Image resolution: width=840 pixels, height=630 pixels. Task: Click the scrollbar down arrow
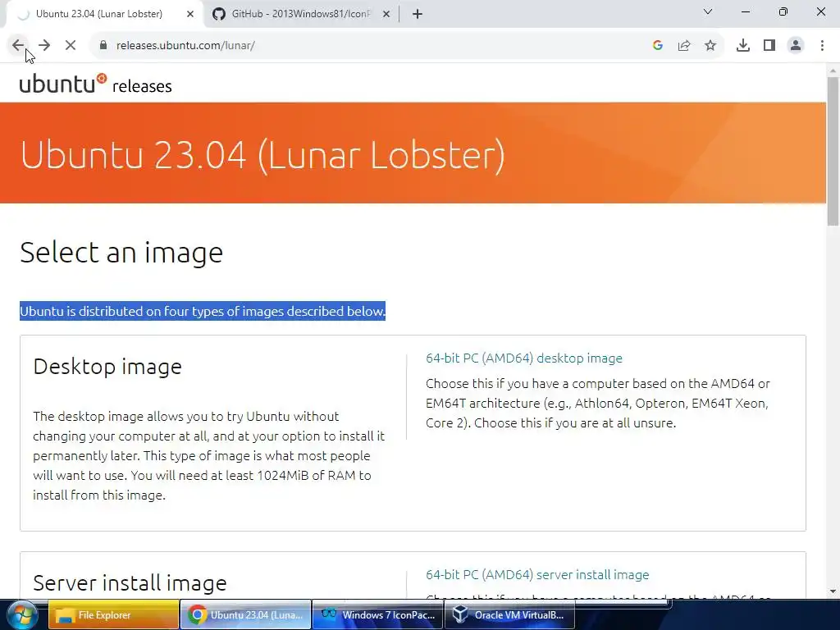(x=833, y=591)
